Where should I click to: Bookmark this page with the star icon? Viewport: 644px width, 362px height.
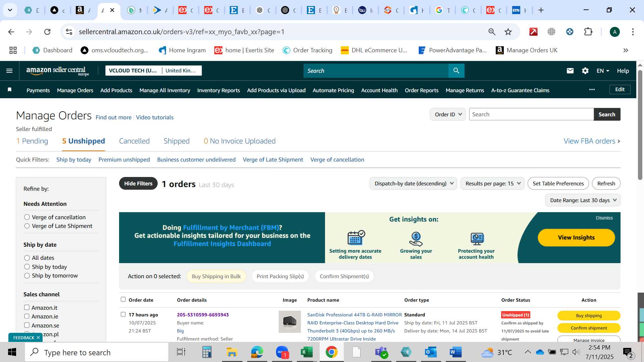coord(508,32)
